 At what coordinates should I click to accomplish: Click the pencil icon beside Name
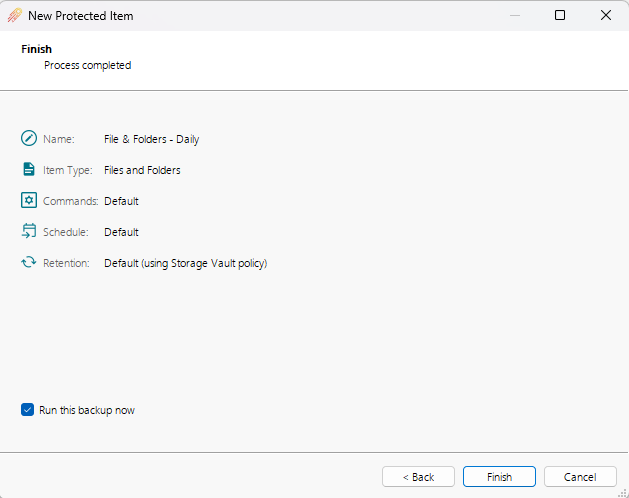pyautogui.click(x=28, y=139)
